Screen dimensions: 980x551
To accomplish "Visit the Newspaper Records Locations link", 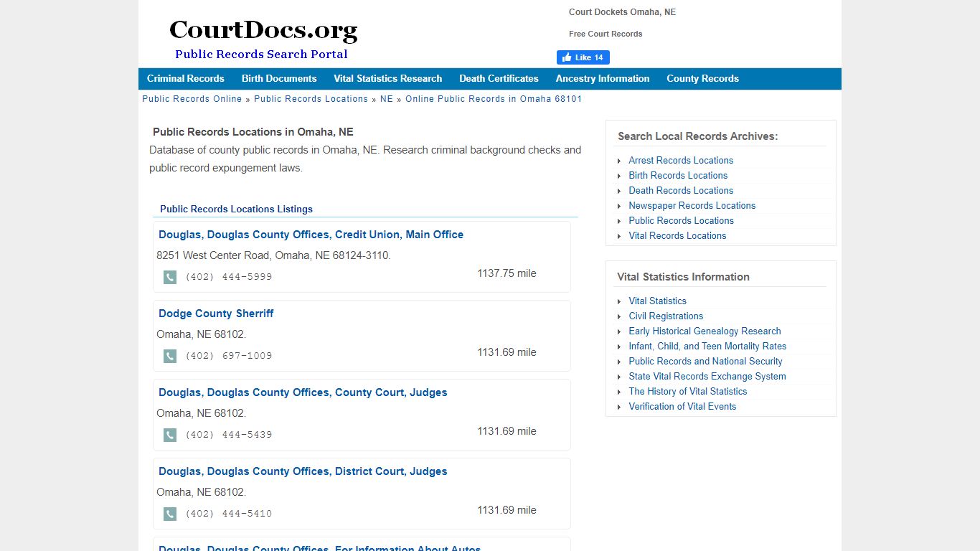I will tap(692, 206).
